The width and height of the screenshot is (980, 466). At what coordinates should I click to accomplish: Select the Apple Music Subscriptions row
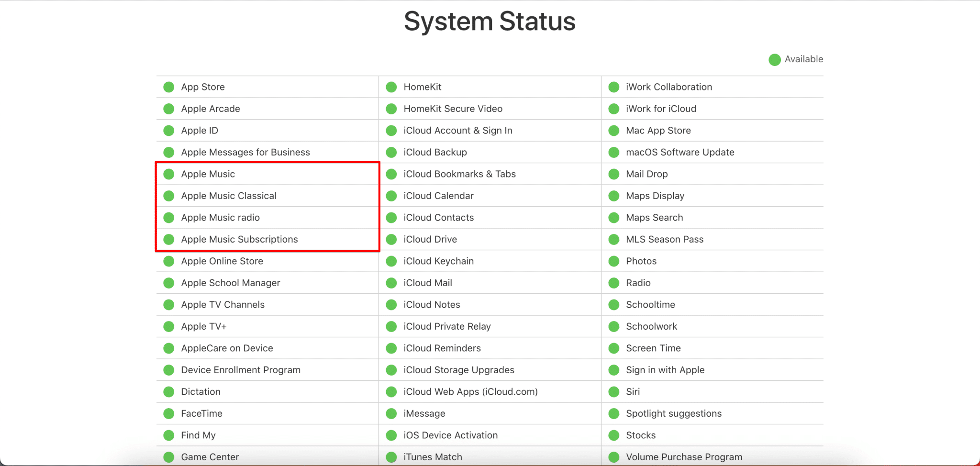(267, 239)
